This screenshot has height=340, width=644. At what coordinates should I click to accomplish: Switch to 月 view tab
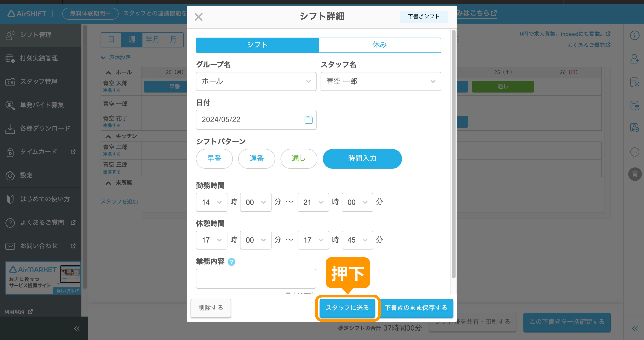click(x=173, y=40)
